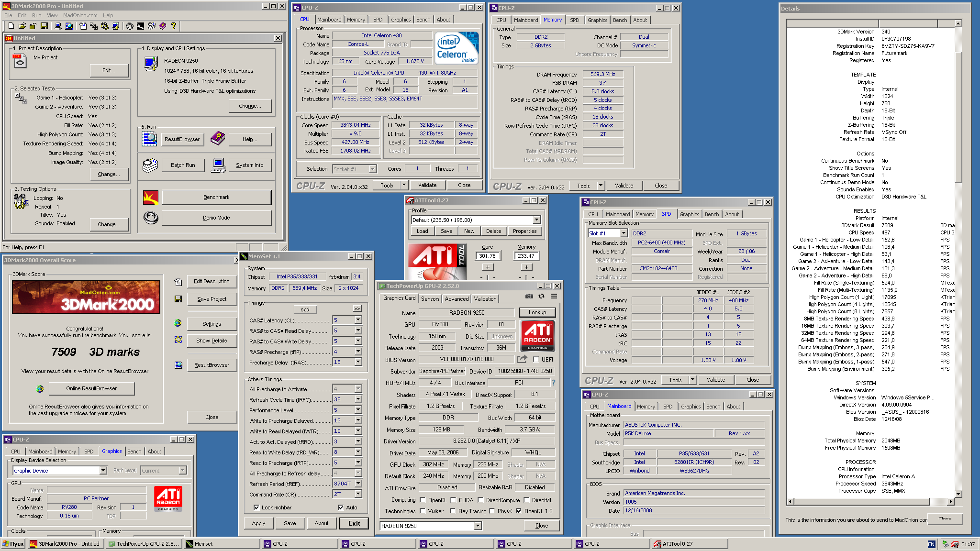Click MemSet double-arrow expand button
Viewport: 980px width, 551px height.
(357, 309)
